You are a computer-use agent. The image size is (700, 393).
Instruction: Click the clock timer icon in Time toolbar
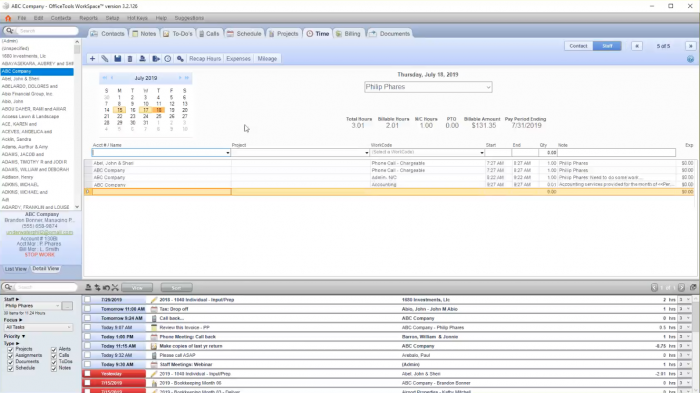167,59
